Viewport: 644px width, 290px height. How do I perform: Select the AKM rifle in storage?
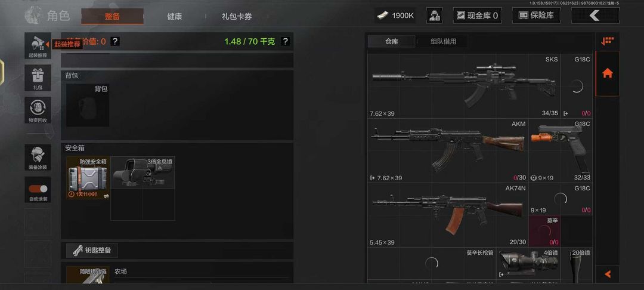tap(448, 150)
